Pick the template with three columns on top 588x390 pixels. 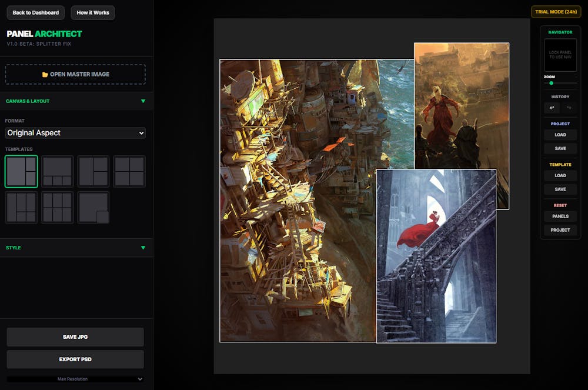21,207
